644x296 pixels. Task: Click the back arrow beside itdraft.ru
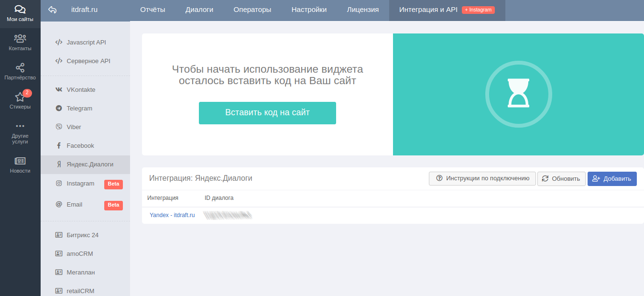(53, 10)
